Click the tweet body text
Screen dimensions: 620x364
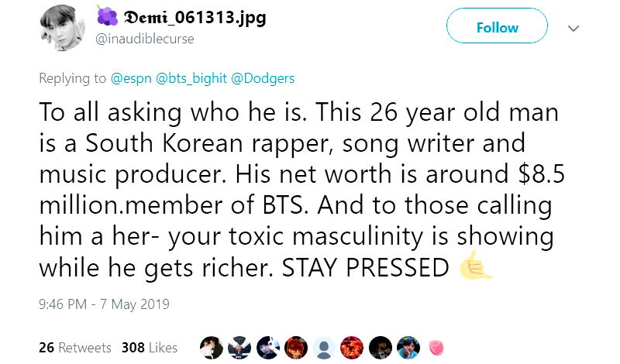(x=302, y=189)
